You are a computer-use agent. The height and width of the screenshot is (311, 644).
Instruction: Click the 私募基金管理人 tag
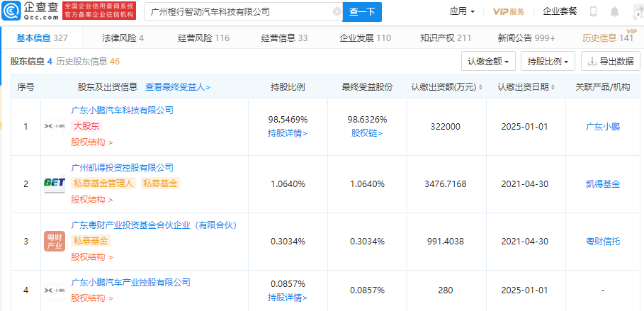pos(103,183)
